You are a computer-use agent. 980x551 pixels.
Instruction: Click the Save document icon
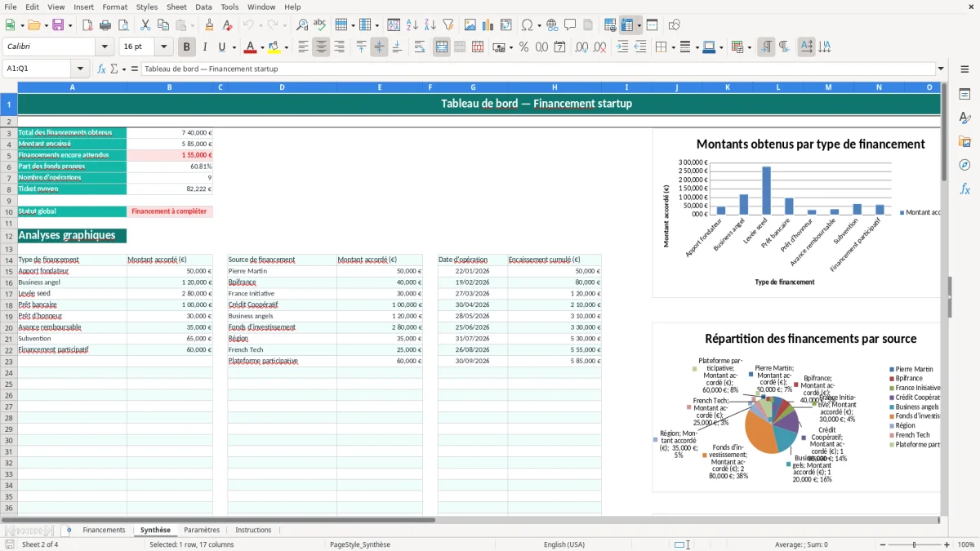click(58, 25)
